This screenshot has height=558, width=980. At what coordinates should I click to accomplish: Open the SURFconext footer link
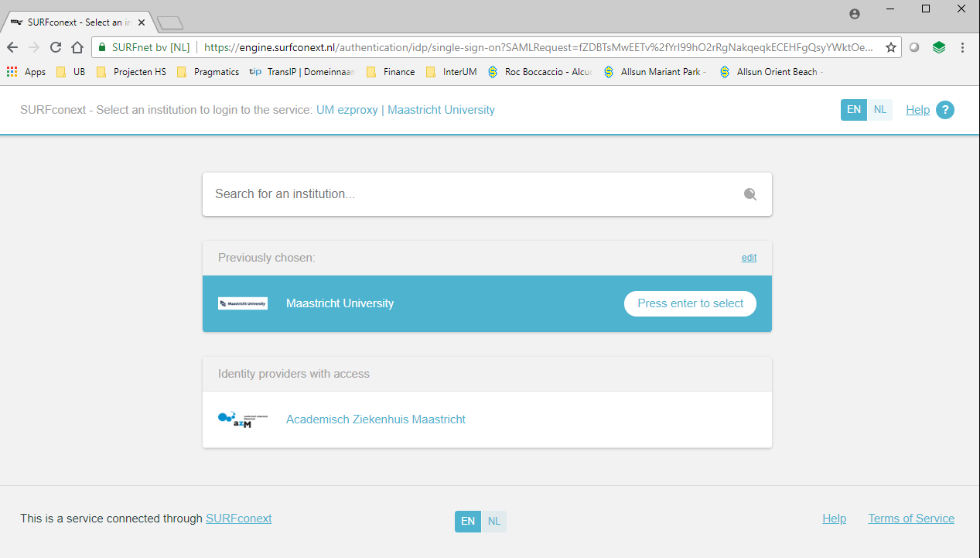tap(238, 519)
